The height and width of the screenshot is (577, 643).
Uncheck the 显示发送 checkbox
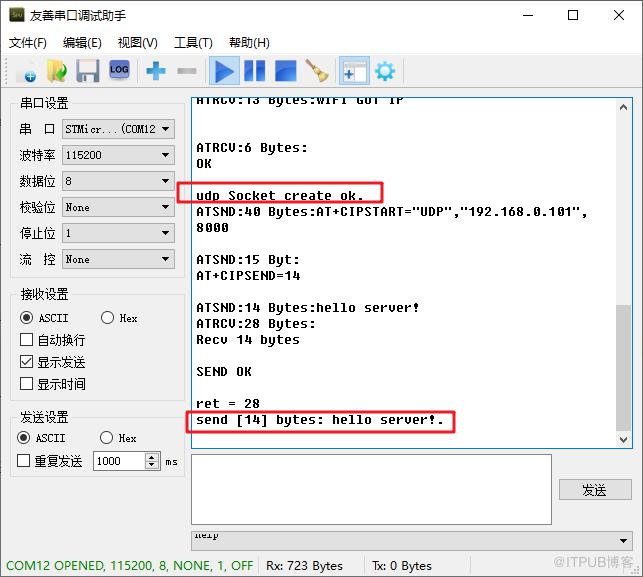[x=52, y=362]
